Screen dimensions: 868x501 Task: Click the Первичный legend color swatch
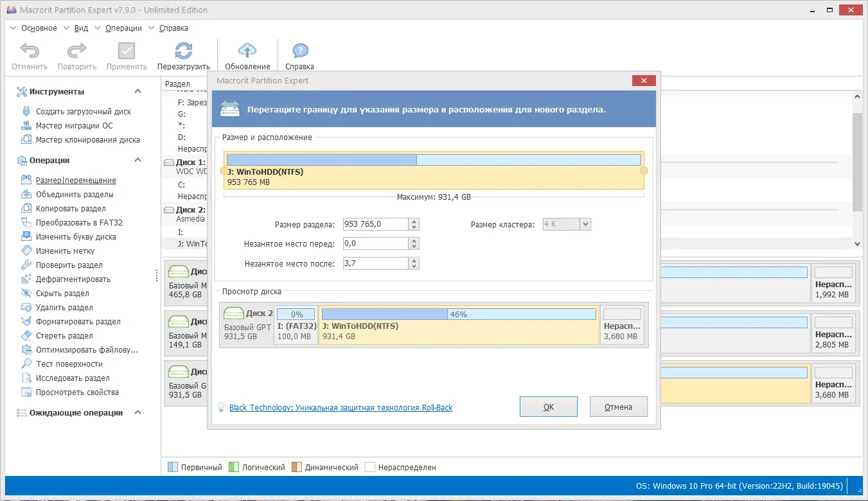[172, 467]
